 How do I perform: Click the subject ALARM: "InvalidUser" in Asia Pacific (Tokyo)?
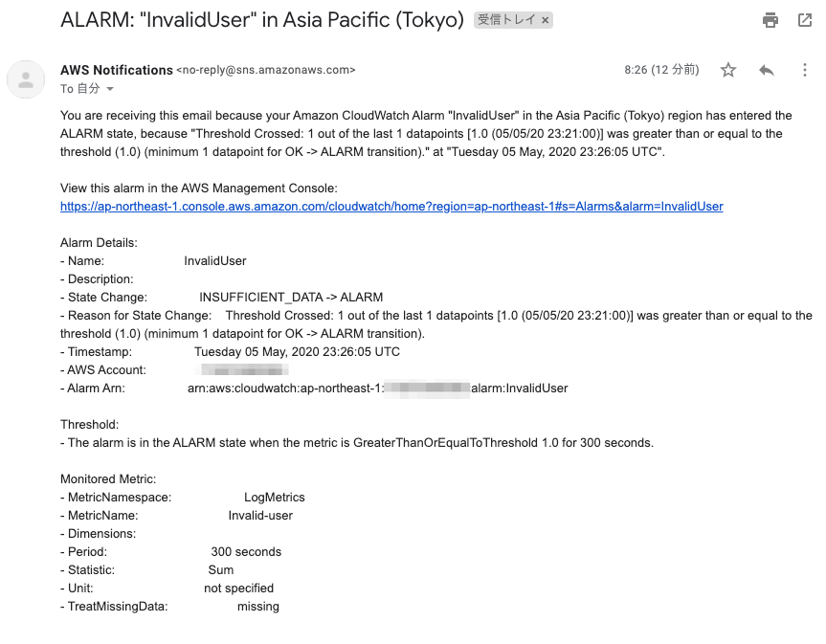pyautogui.click(x=262, y=20)
